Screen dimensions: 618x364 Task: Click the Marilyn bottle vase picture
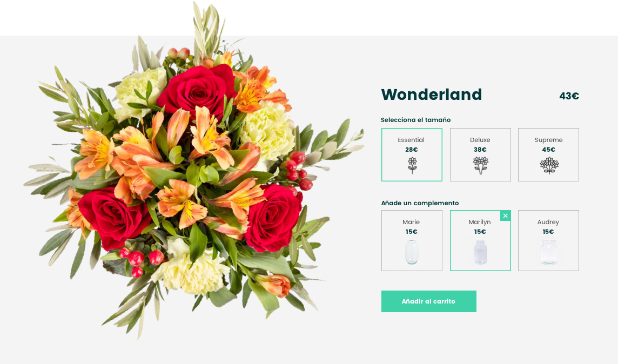pos(480,252)
